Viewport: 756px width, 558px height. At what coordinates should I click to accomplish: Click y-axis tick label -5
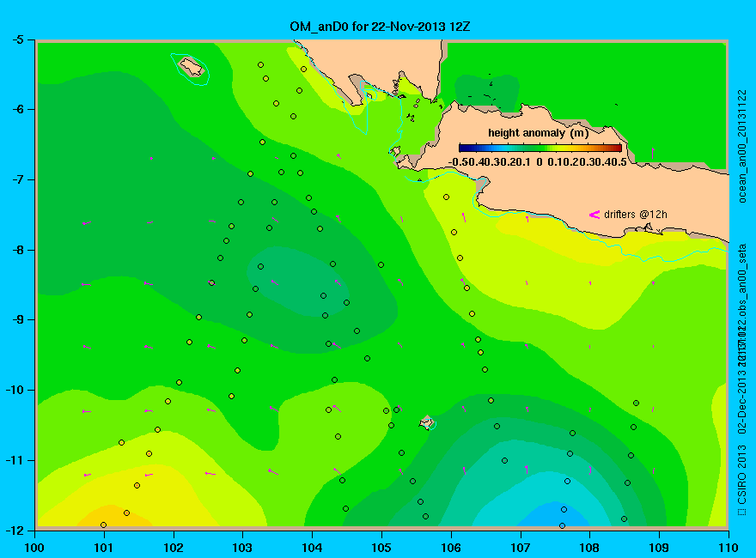(17, 39)
